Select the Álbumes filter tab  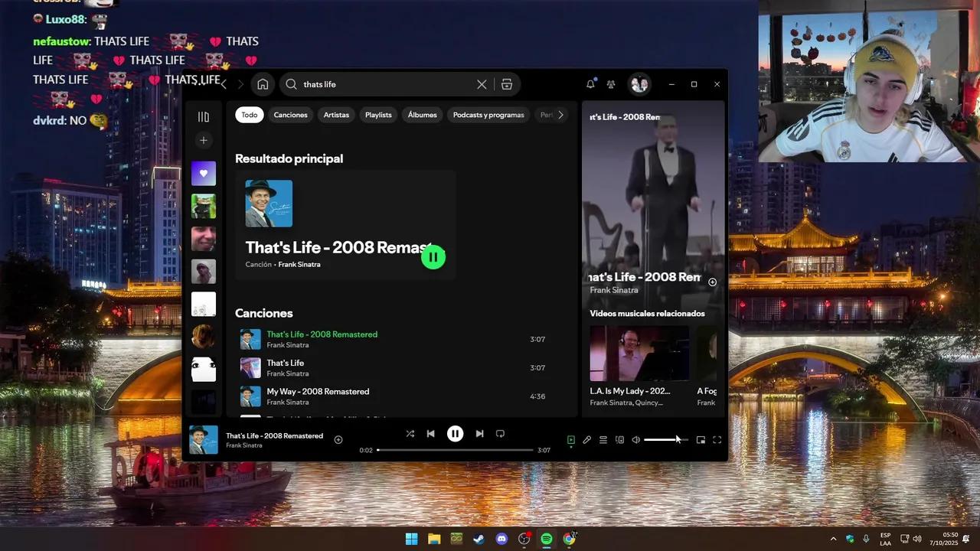(422, 115)
